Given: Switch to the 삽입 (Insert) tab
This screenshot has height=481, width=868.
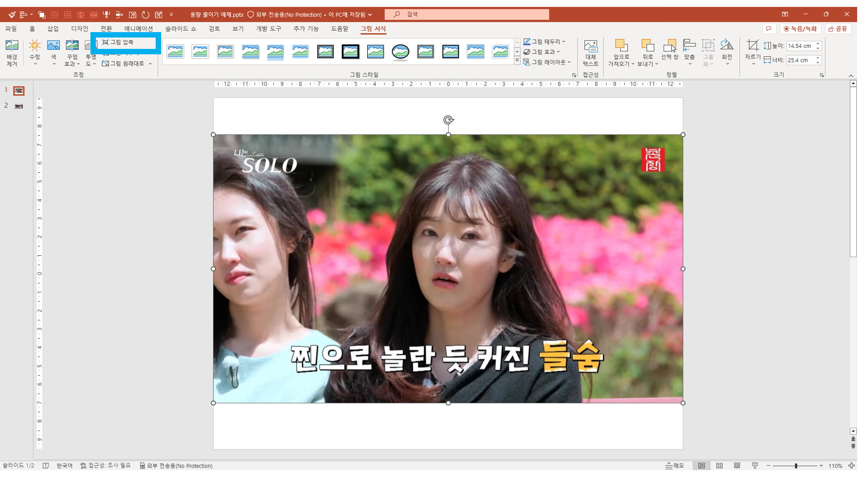Looking at the screenshot, I should (53, 29).
